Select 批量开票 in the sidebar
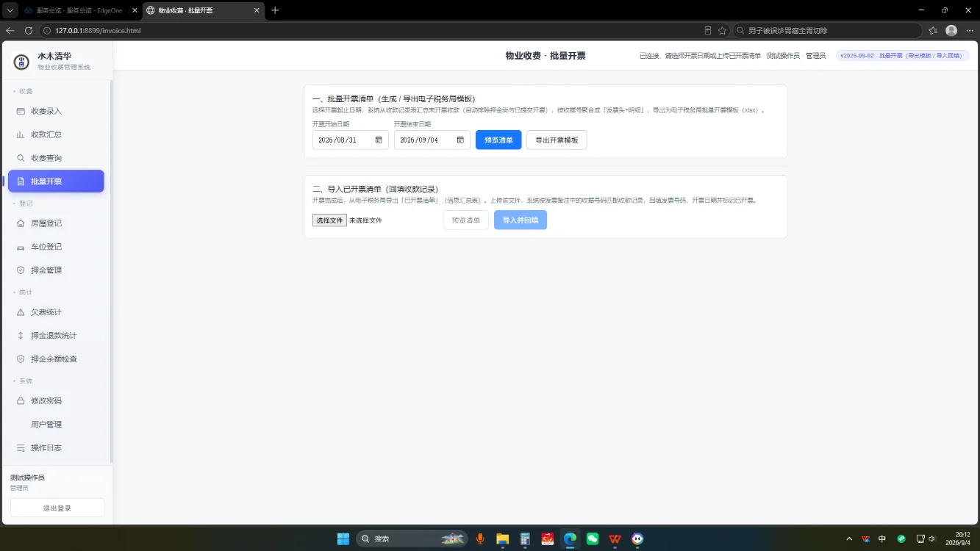This screenshot has width=980, height=551. click(x=56, y=181)
